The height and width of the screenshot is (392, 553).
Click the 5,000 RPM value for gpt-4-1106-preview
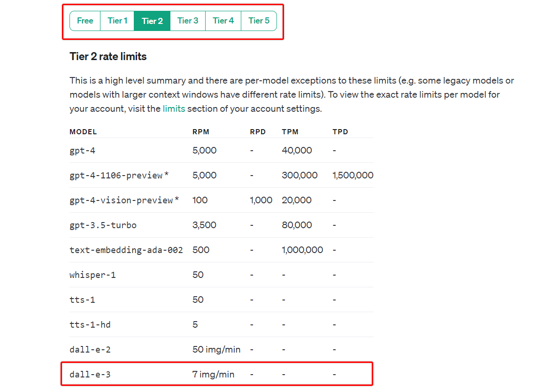click(x=204, y=176)
